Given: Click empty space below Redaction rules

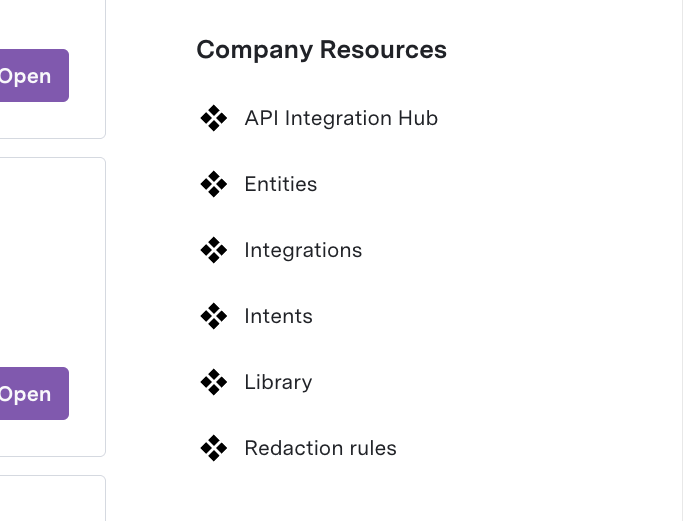Looking at the screenshot, I should (392, 492).
